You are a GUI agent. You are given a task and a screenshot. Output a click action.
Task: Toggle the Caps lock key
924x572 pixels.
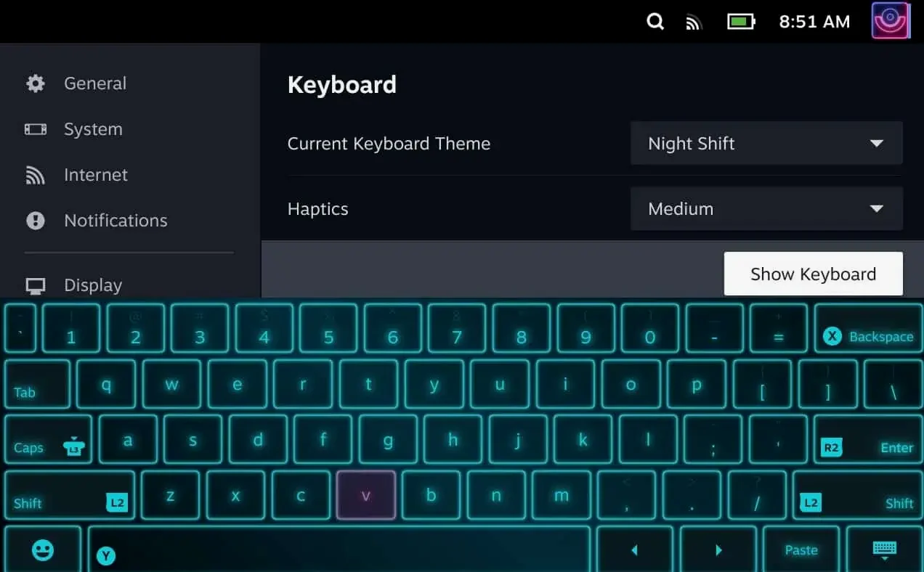(49, 439)
